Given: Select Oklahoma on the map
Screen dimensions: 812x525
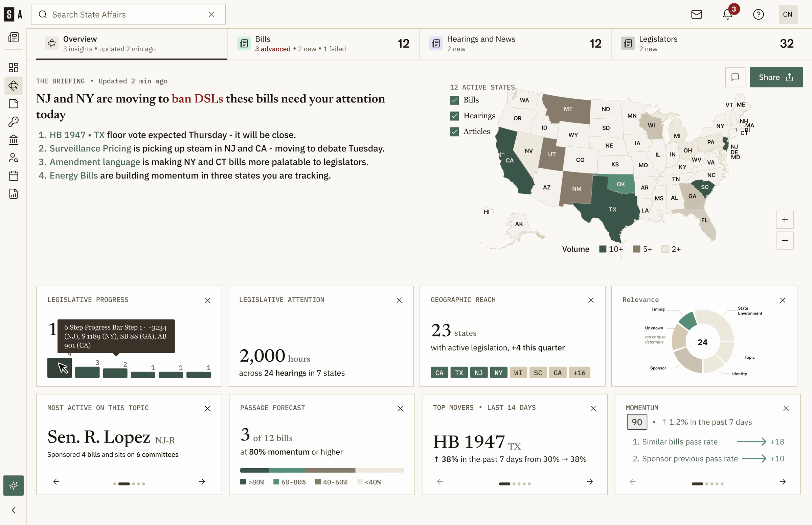Looking at the screenshot, I should pyautogui.click(x=621, y=184).
